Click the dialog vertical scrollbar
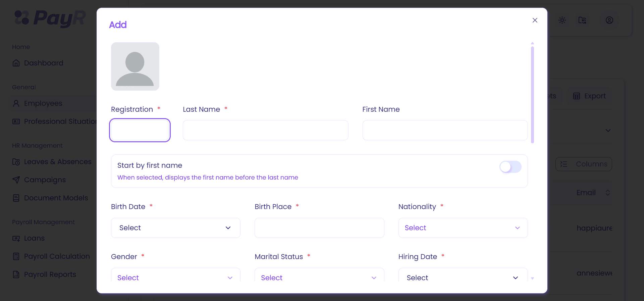 coord(532,95)
